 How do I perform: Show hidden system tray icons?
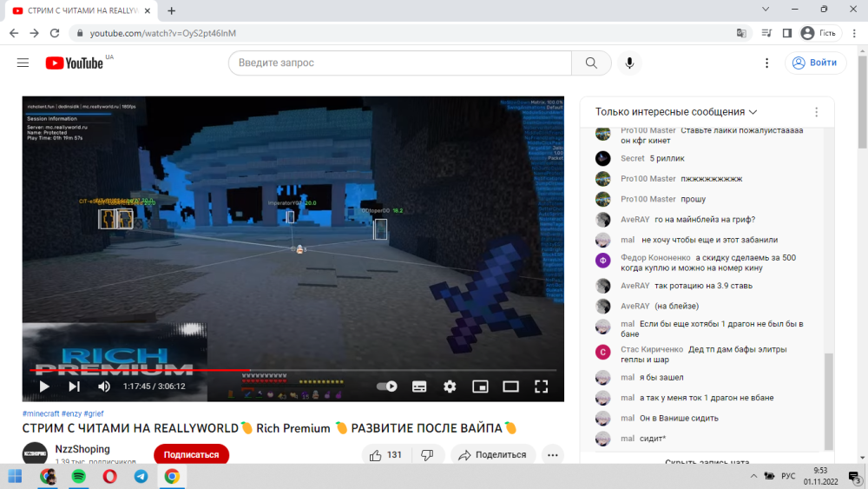pyautogui.click(x=753, y=476)
